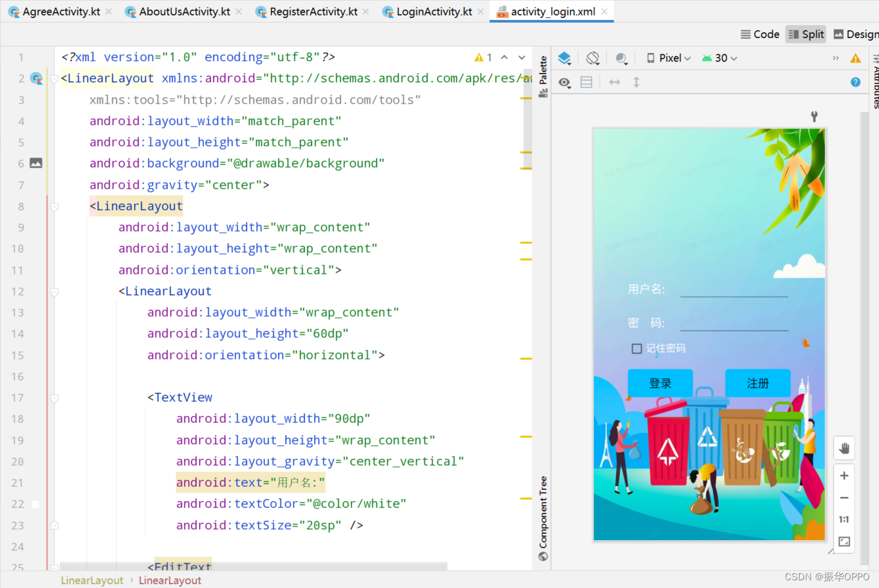Image resolution: width=879 pixels, height=588 pixels.
Task: Click the related Kotlin file gutter icon on line 2
Action: pos(37,79)
